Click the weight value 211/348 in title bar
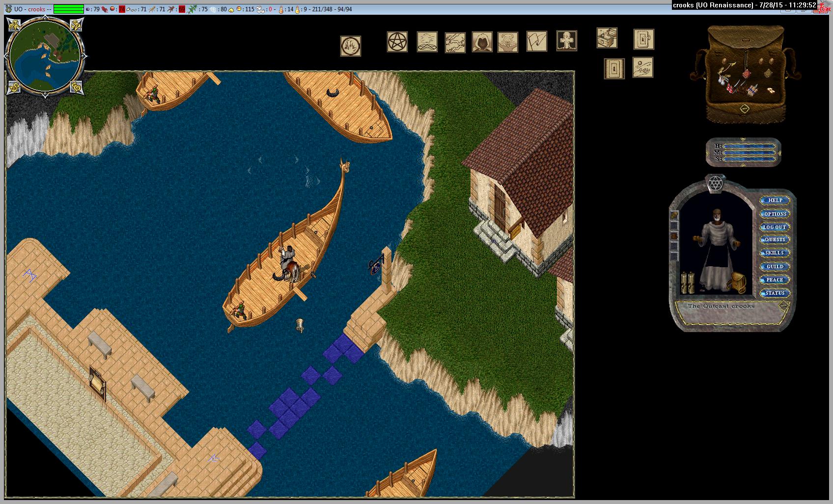Viewport: 833px width, 504px height. click(x=322, y=9)
